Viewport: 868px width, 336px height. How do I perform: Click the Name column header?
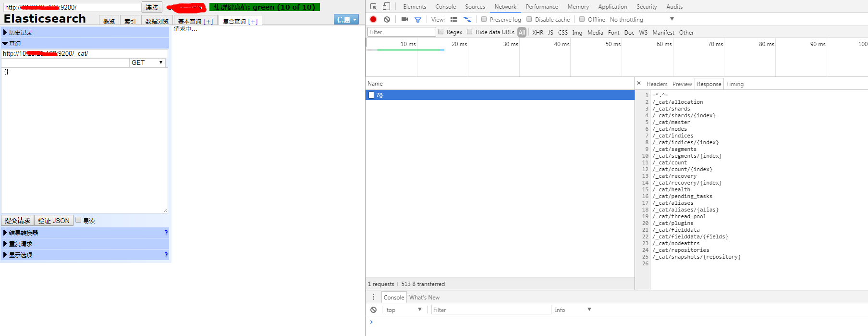coord(500,83)
